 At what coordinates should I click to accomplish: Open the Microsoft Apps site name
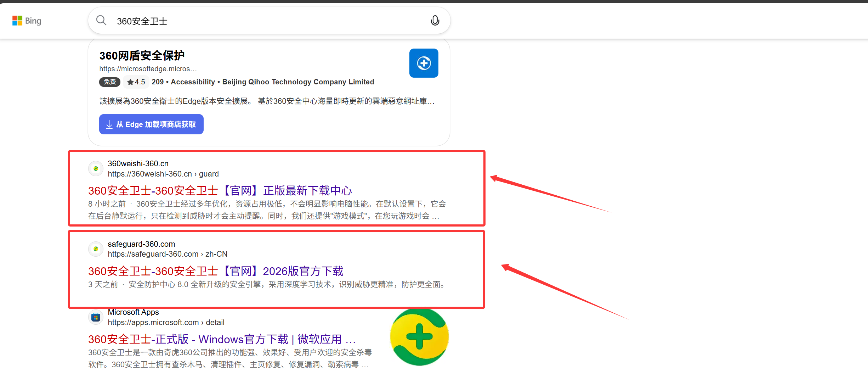[x=133, y=312]
